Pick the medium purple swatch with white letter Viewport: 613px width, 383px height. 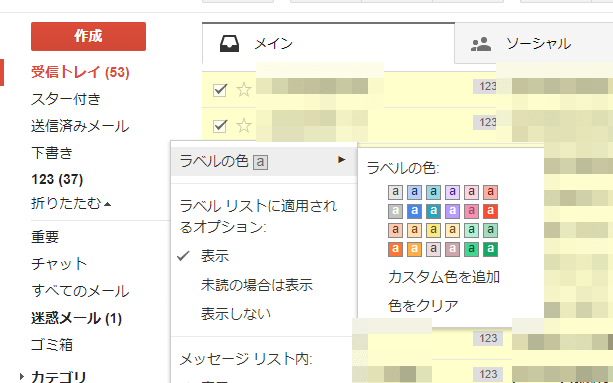click(x=452, y=211)
